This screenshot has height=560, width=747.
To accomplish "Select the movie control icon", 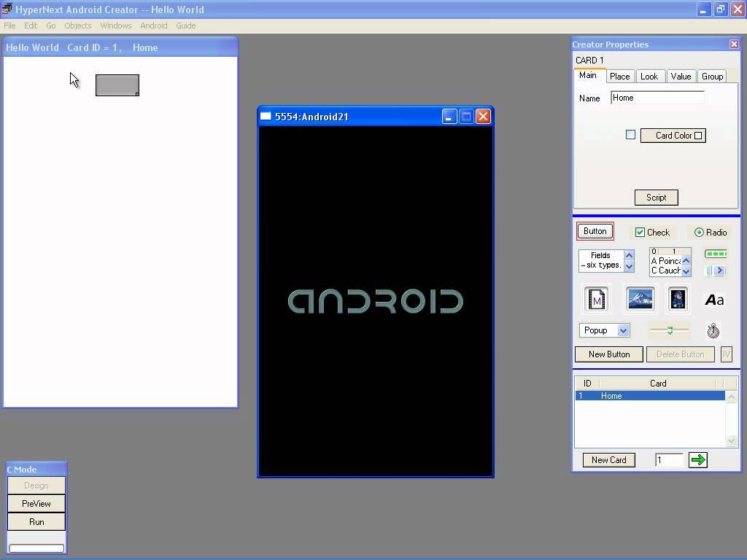I will pyautogui.click(x=596, y=300).
